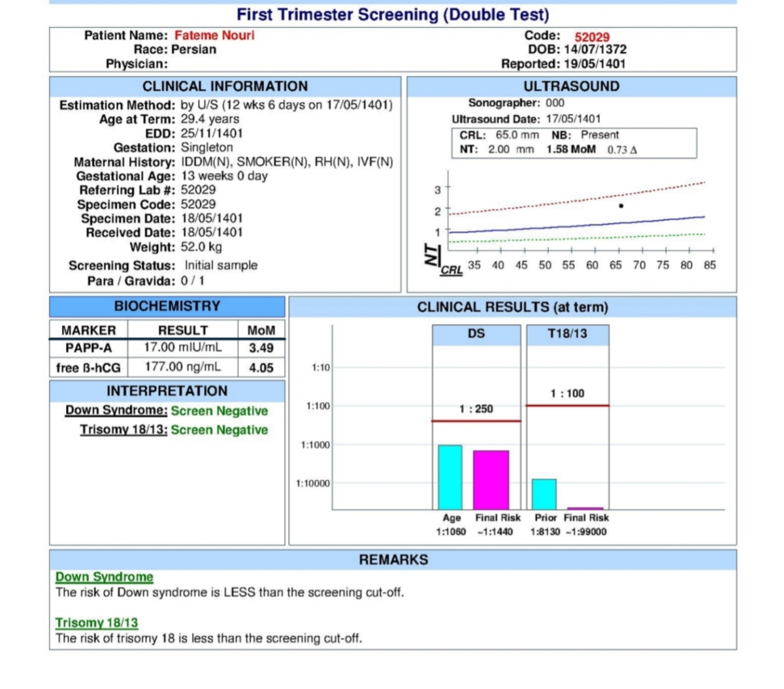
Task: Click the cyan Prior bar in T18/13 chart
Action: [544, 494]
